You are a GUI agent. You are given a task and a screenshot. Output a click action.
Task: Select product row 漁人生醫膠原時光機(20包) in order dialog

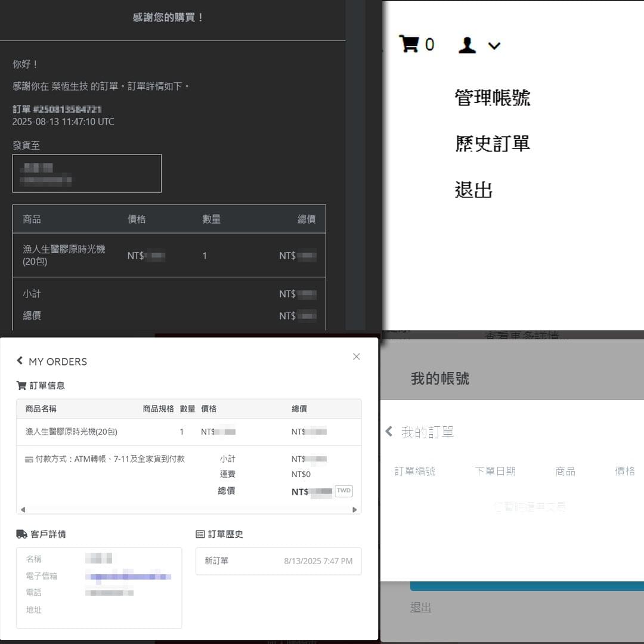pos(188,432)
